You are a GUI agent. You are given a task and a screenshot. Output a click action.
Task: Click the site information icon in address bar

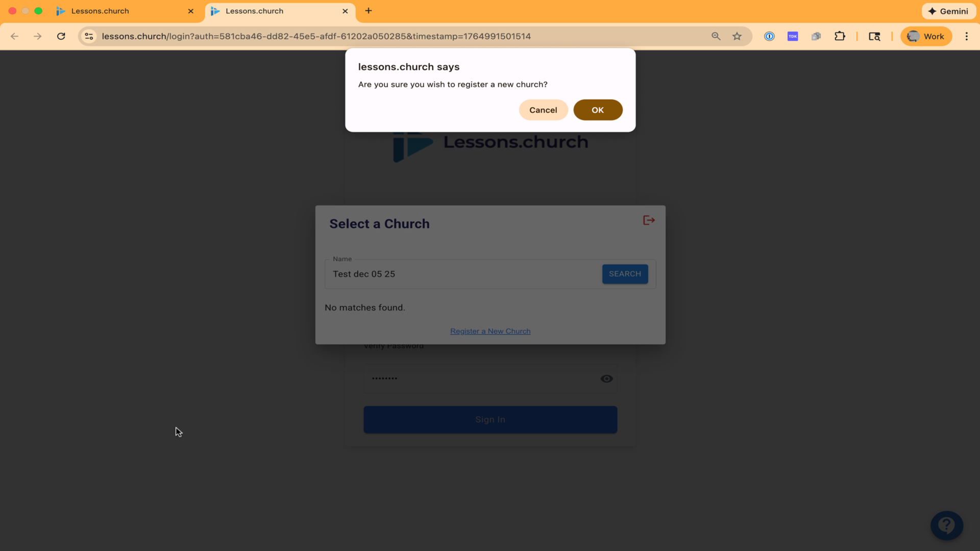tap(89, 36)
